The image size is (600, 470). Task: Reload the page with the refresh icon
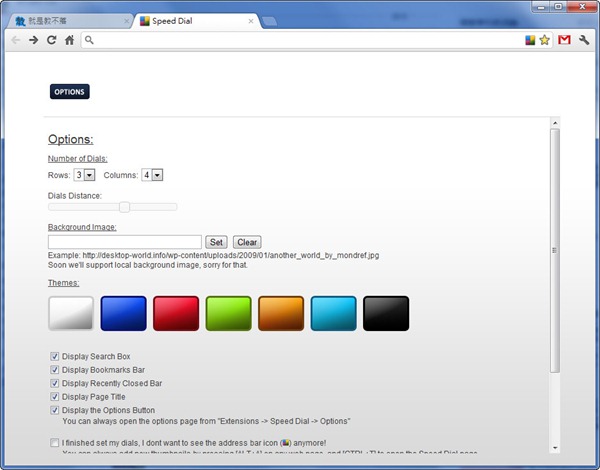click(x=51, y=40)
